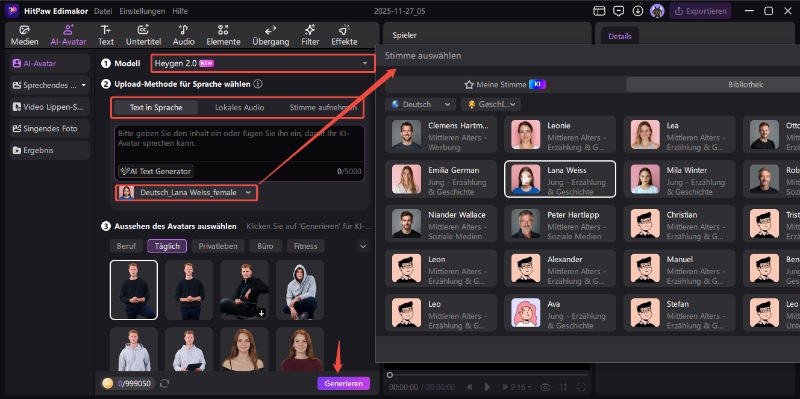The image size is (800, 399).
Task: Open the Details tab
Action: pos(620,36)
